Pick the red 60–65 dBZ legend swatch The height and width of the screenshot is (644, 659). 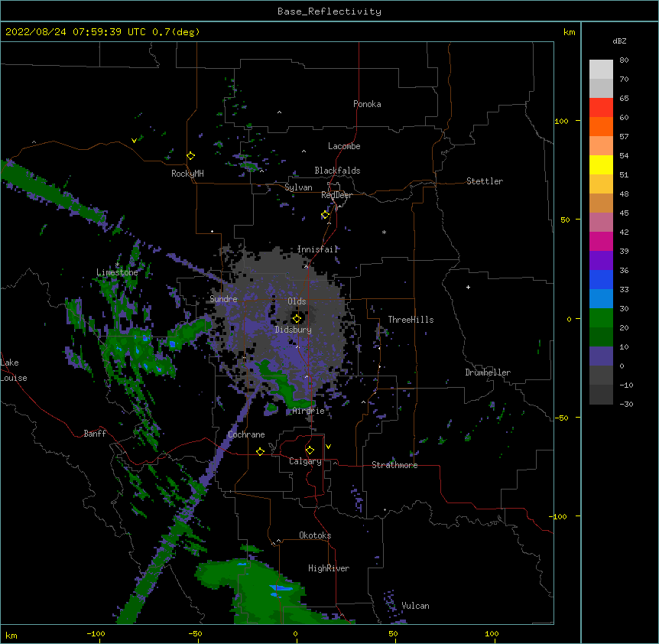[x=601, y=108]
